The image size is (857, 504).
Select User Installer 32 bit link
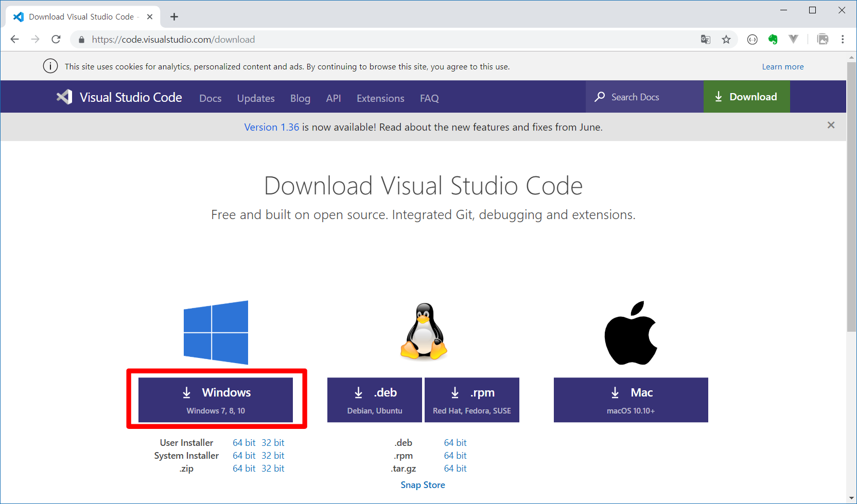click(x=273, y=443)
